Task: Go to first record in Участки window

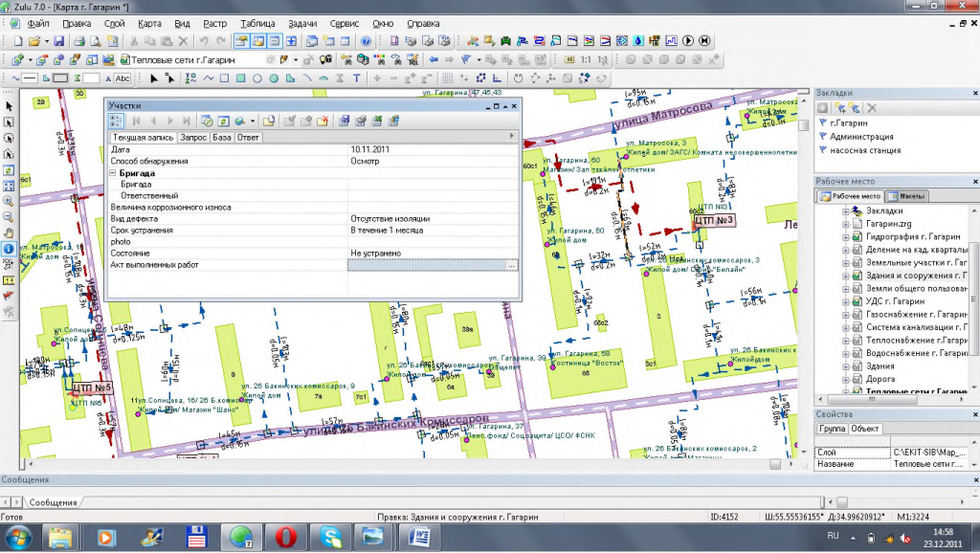Action: 136,122
